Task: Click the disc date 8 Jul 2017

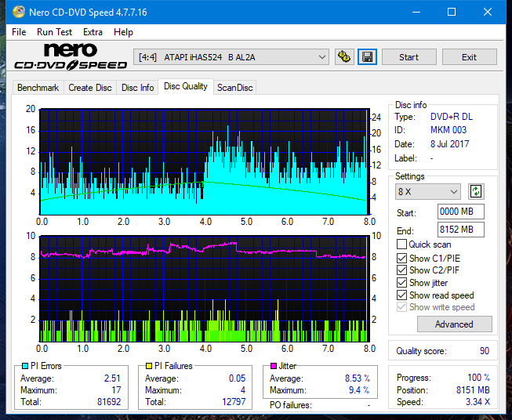Action: pos(449,144)
